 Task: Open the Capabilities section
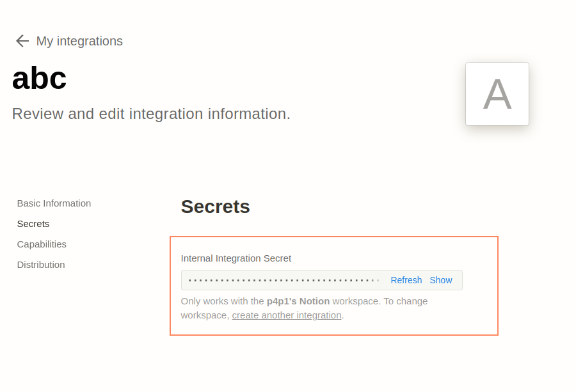[42, 244]
